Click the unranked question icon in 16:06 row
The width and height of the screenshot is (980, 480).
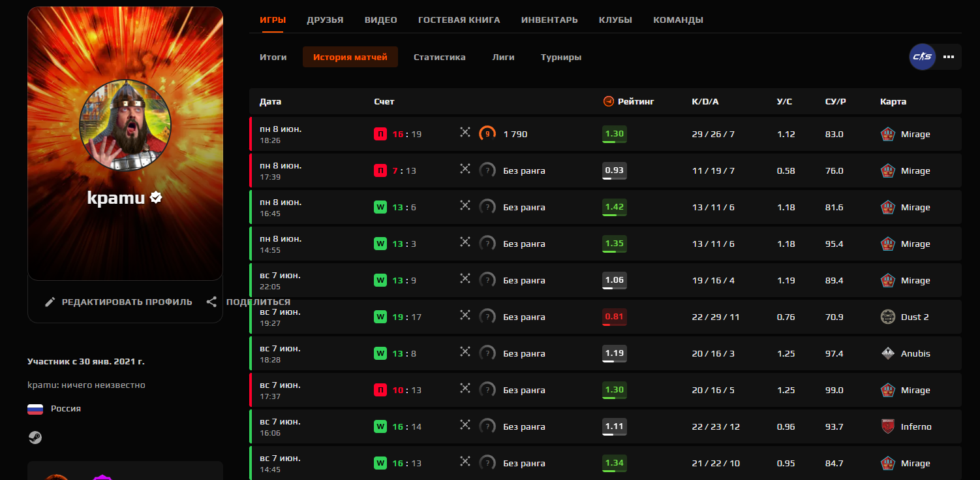pos(487,426)
